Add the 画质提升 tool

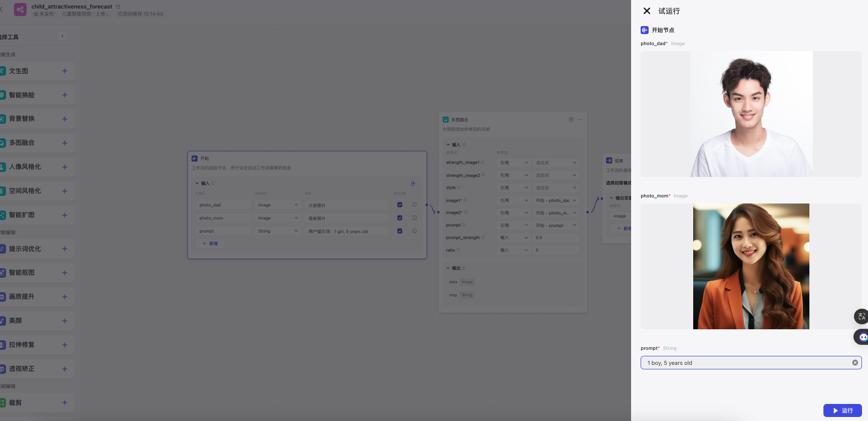pyautogui.click(x=65, y=297)
